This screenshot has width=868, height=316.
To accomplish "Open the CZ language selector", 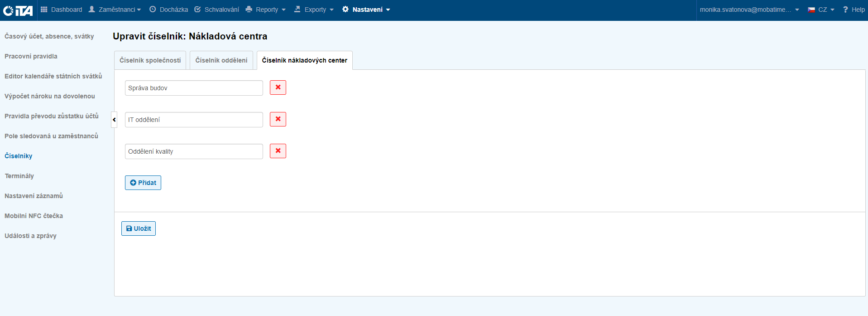I will point(821,10).
